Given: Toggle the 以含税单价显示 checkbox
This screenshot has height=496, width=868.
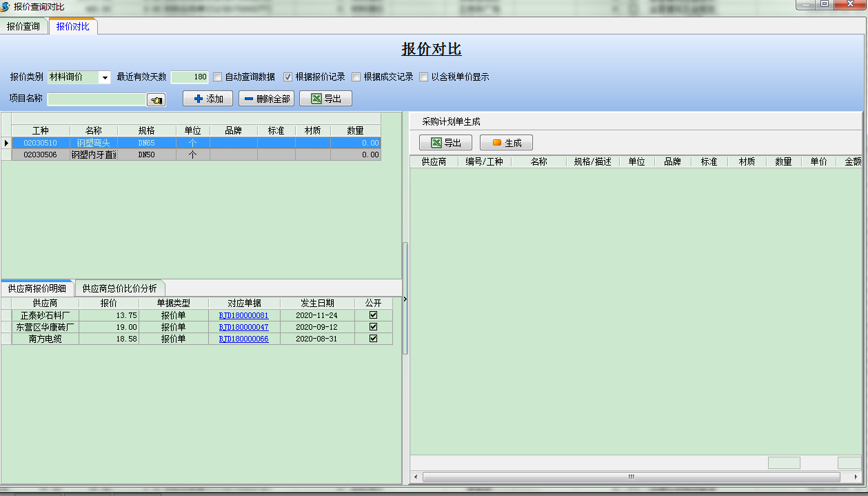Looking at the screenshot, I should coord(424,77).
